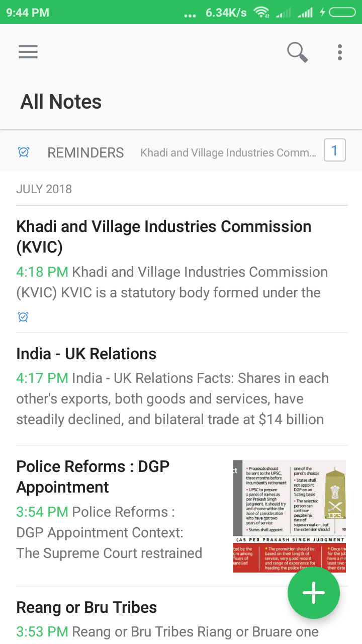Open the Khadi and Village Industries Commission note
This screenshot has width=362, height=644.
(x=164, y=236)
